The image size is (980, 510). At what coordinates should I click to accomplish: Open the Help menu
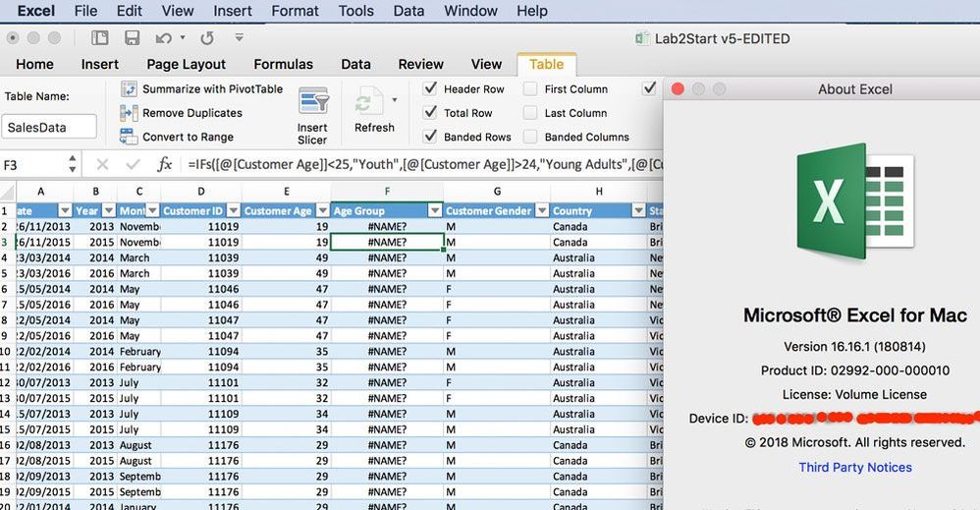point(532,11)
